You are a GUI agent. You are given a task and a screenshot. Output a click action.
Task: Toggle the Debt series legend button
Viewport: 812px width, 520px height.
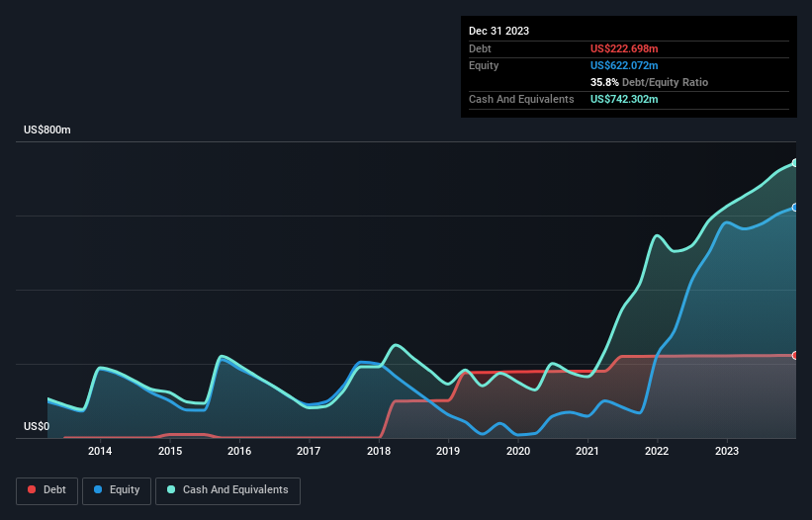coord(47,490)
